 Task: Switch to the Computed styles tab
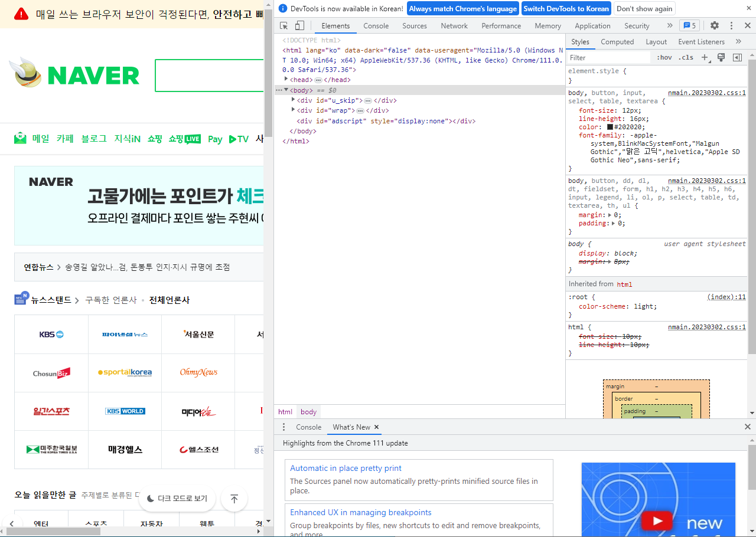click(617, 41)
